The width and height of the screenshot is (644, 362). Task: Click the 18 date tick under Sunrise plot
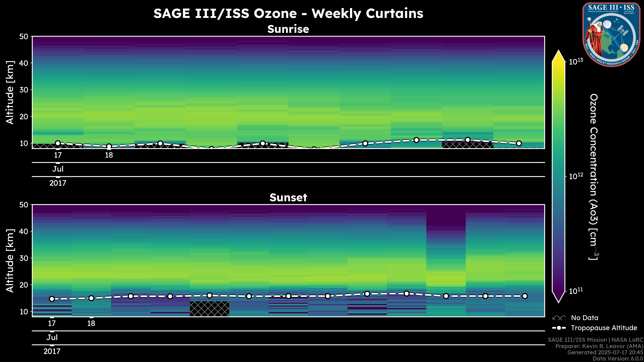109,155
